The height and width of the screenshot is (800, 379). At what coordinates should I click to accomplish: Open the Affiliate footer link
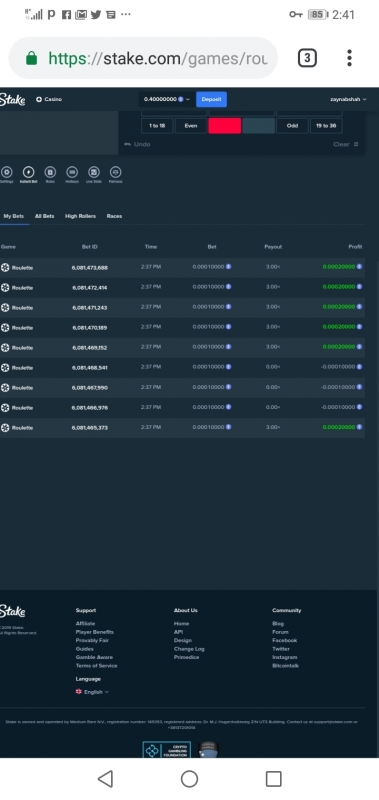[85, 623]
